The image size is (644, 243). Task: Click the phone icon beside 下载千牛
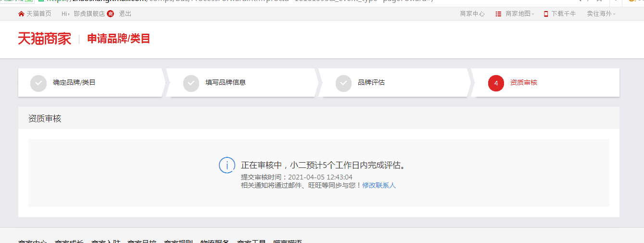point(546,14)
